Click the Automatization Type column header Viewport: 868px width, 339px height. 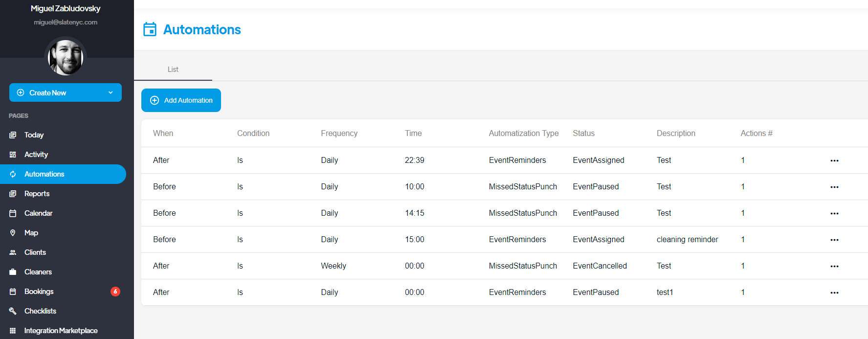click(x=524, y=133)
